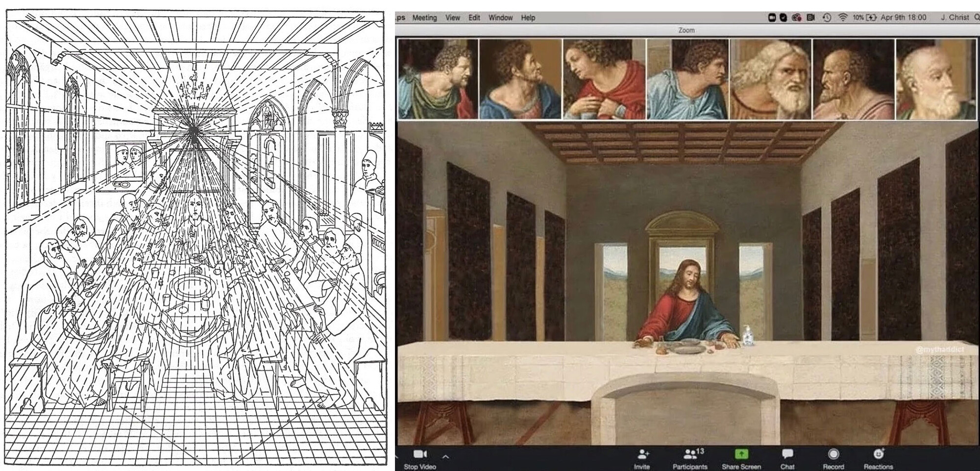The width and height of the screenshot is (980, 471).
Task: Open the Invite people icon
Action: click(x=642, y=454)
